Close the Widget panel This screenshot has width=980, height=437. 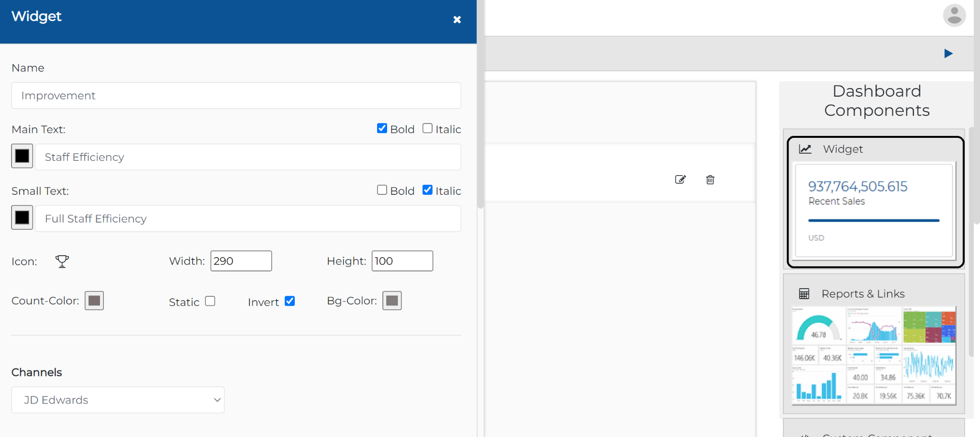457,20
